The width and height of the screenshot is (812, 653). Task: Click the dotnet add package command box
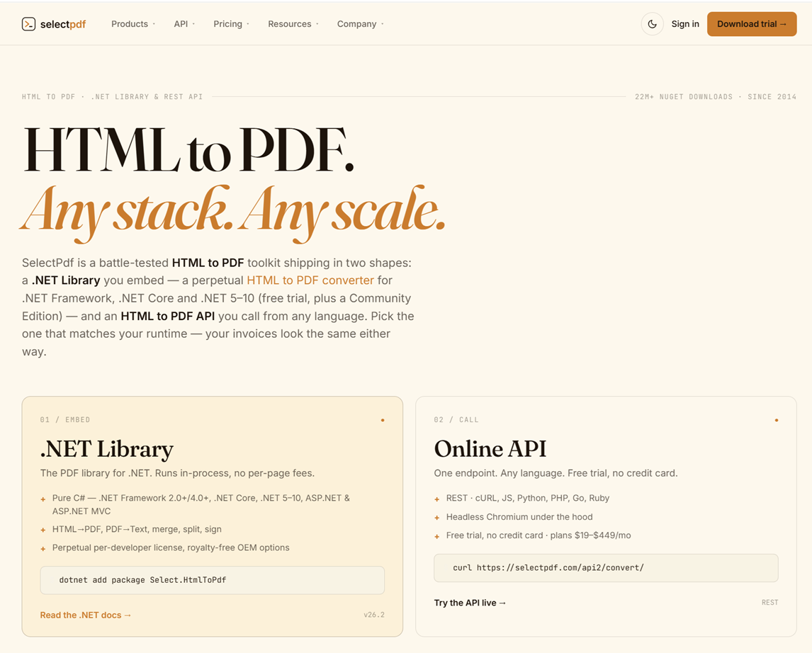(213, 580)
